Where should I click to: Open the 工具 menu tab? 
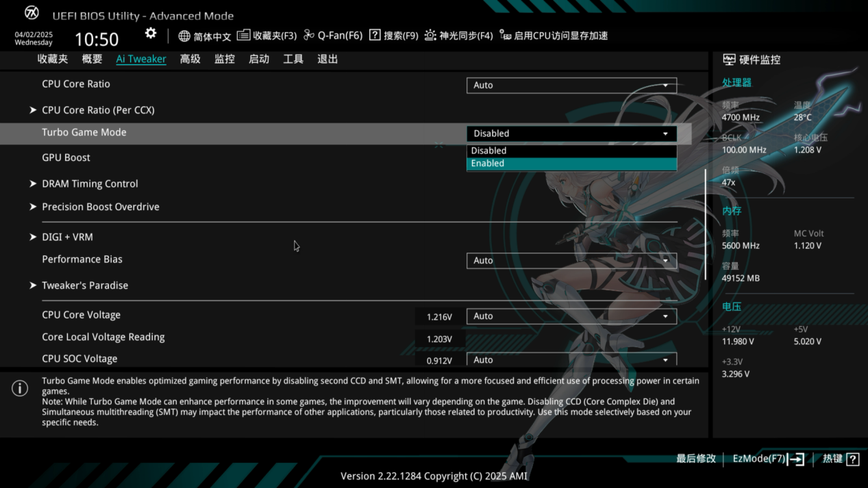point(293,59)
